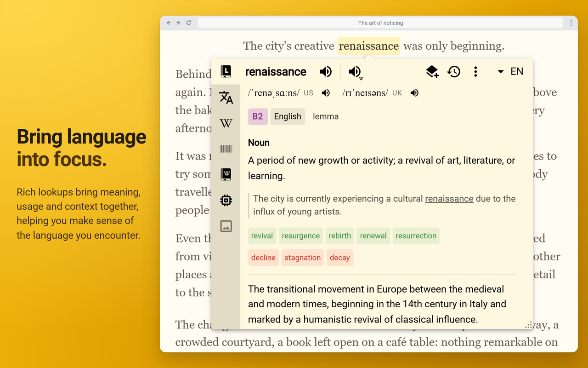This screenshot has height=368, width=588.
Task: Expand the EN language dropdown
Action: [x=510, y=71]
